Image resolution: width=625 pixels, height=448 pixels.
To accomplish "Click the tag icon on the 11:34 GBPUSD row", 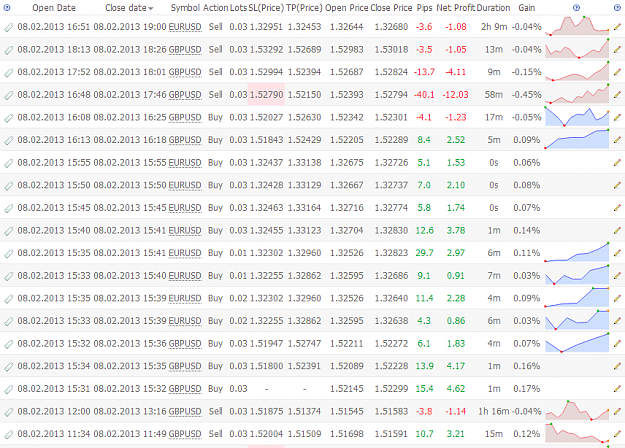I will [8, 434].
